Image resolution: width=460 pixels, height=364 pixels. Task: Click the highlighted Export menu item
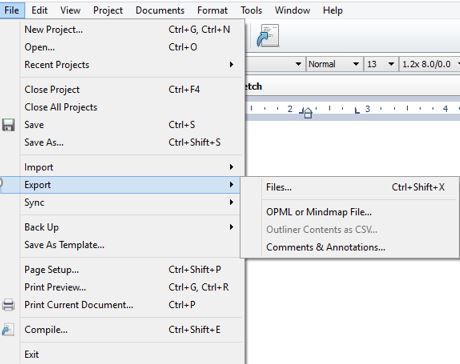tap(120, 185)
